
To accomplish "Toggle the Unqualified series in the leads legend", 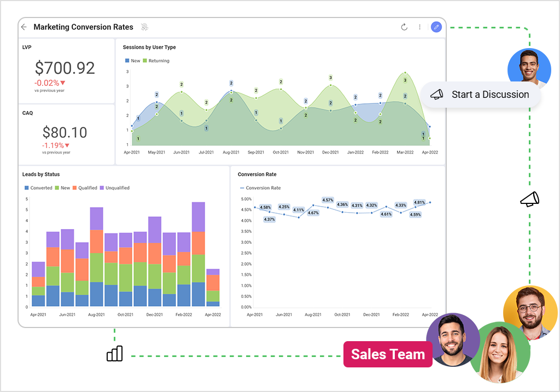I will 117,188.
